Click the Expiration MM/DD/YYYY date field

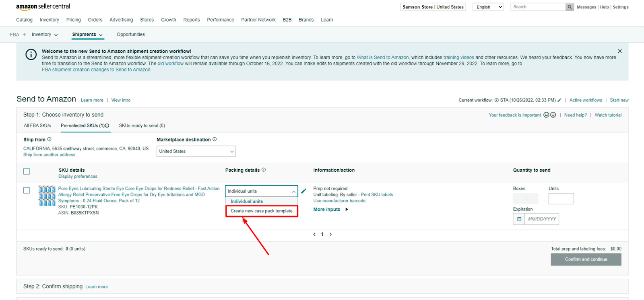(x=542, y=219)
